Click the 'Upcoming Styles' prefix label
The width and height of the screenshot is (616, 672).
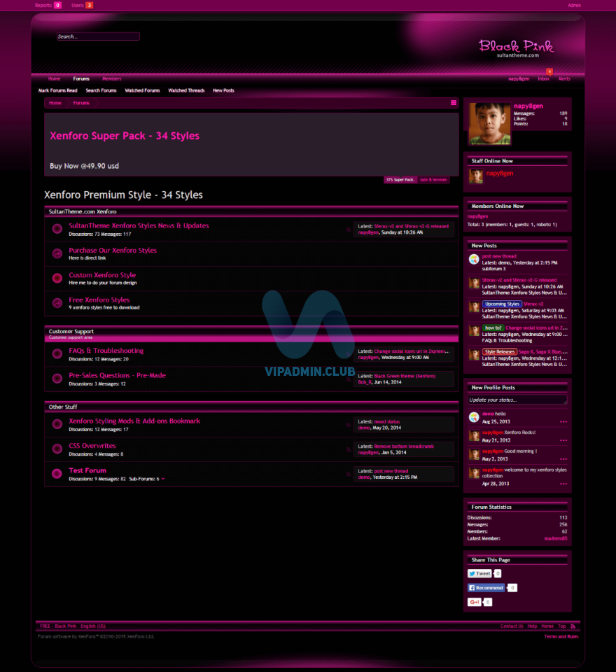tap(502, 304)
